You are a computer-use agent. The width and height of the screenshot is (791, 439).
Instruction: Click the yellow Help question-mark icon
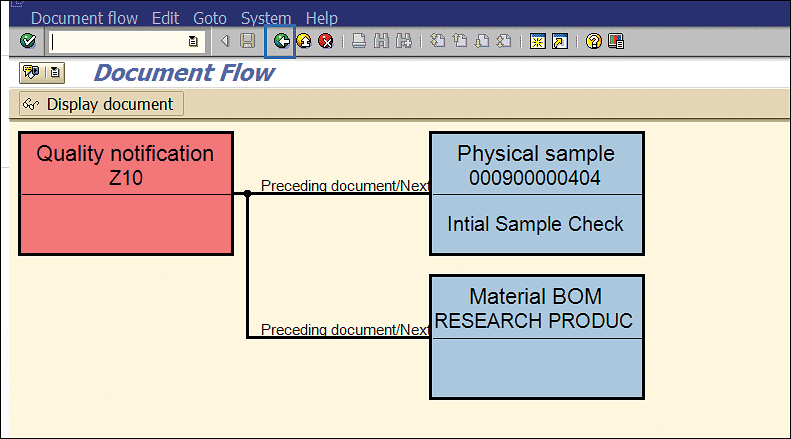click(x=593, y=41)
